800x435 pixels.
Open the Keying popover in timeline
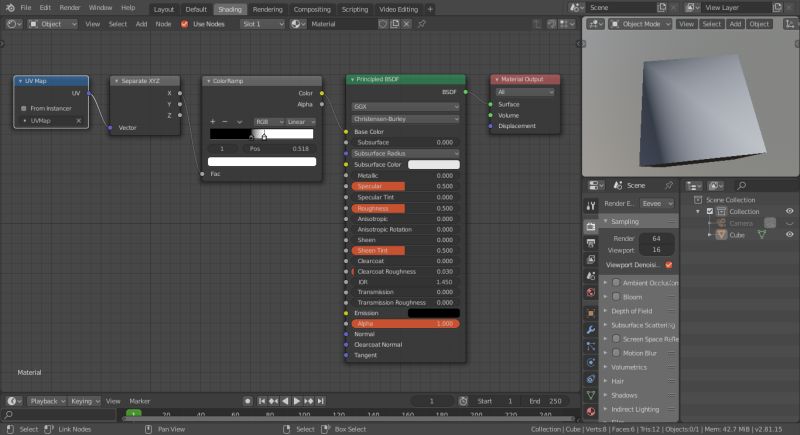point(85,401)
